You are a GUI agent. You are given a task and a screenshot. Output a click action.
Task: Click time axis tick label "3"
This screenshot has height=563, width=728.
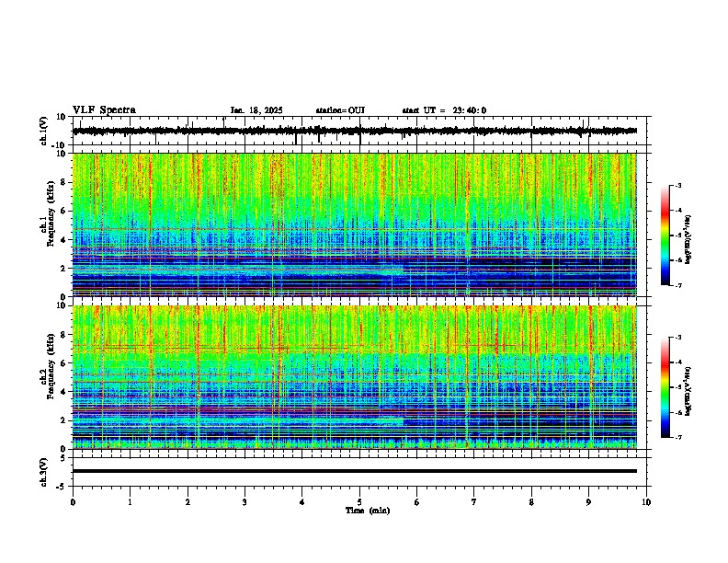coord(245,502)
